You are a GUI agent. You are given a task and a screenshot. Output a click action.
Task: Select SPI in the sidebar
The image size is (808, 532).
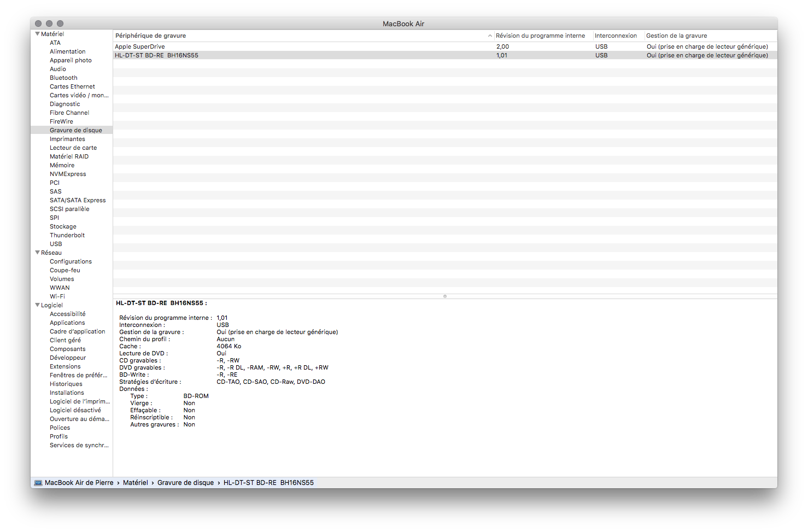[x=54, y=218]
